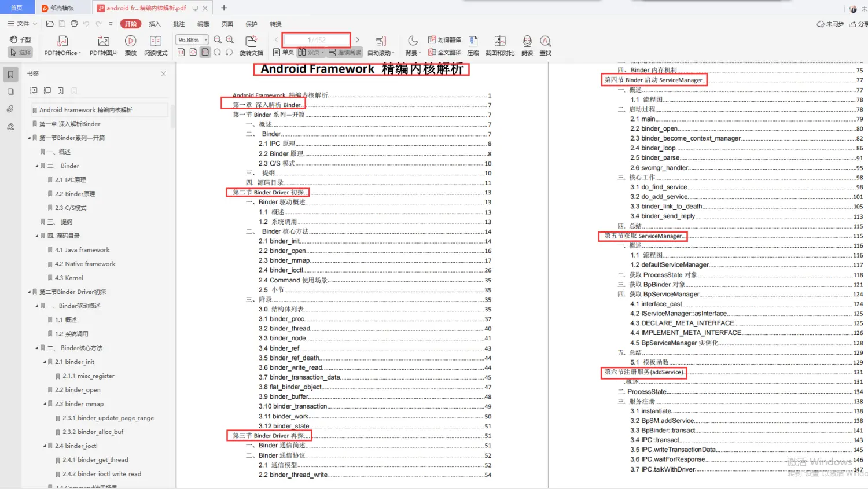This screenshot has width=868, height=489.
Task: Open the signature sidebar panel
Action: pyautogui.click(x=10, y=126)
